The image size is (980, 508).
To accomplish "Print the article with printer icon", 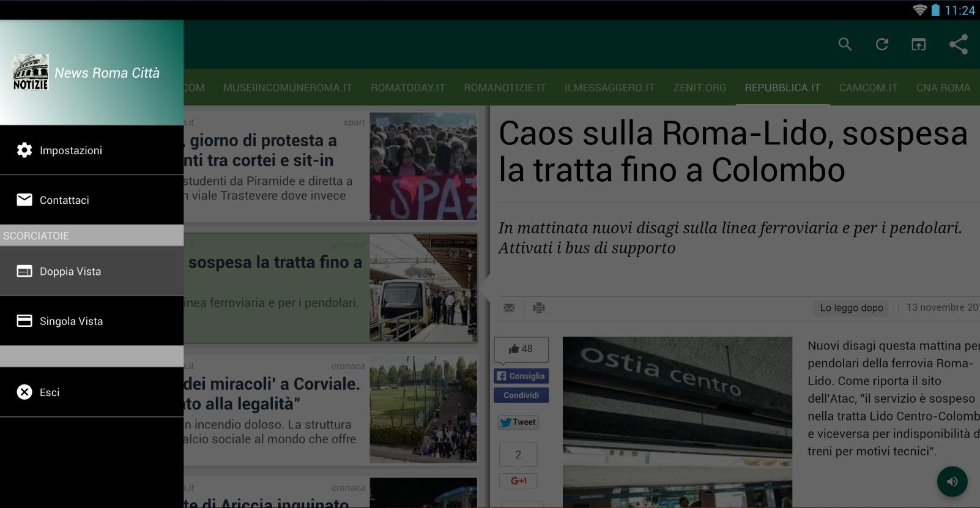I will click(x=539, y=307).
